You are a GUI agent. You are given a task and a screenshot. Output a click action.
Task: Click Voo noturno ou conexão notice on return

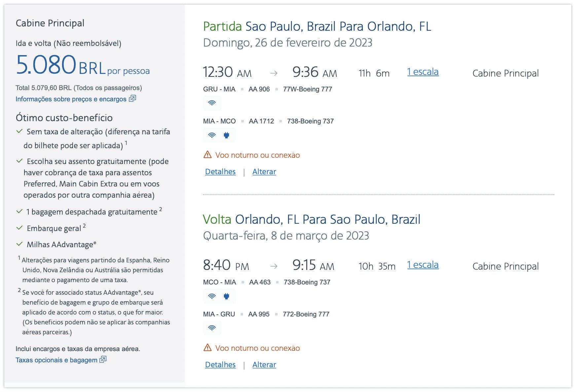coord(258,348)
